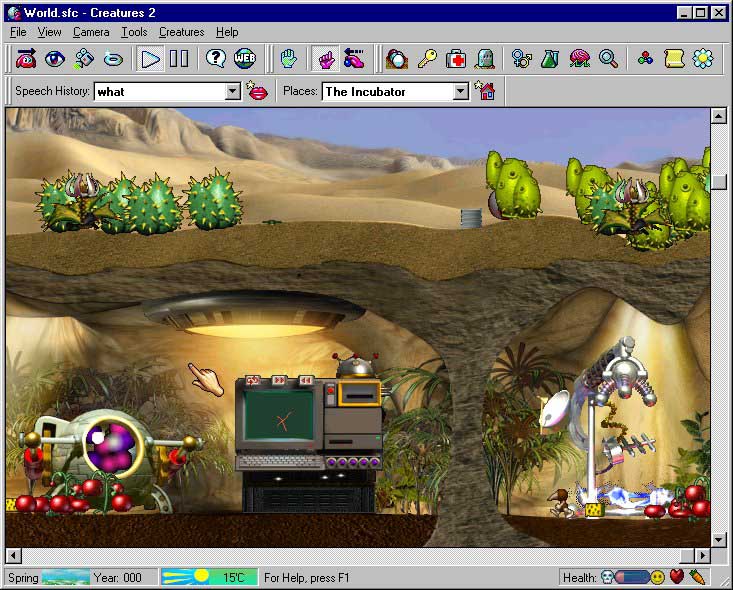The height and width of the screenshot is (590, 733).
Task: Open the View menu
Action: [x=50, y=32]
